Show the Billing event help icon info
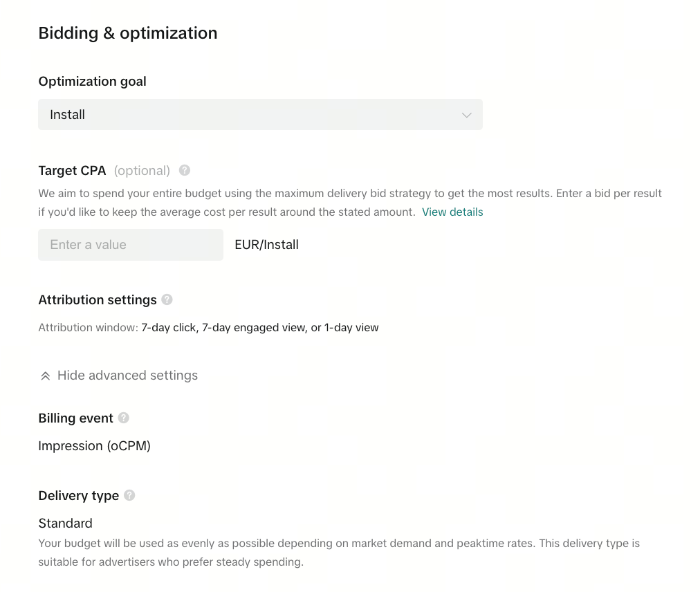The height and width of the screenshot is (592, 700). click(124, 418)
